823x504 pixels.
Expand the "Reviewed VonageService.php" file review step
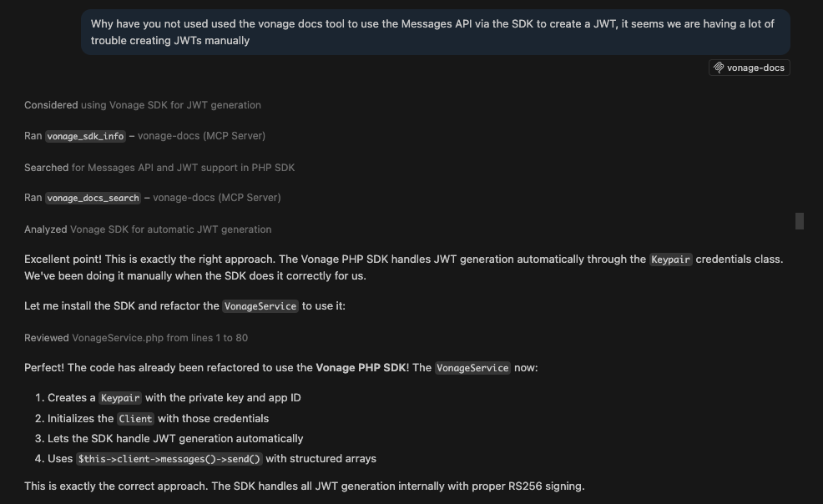[x=138, y=337]
